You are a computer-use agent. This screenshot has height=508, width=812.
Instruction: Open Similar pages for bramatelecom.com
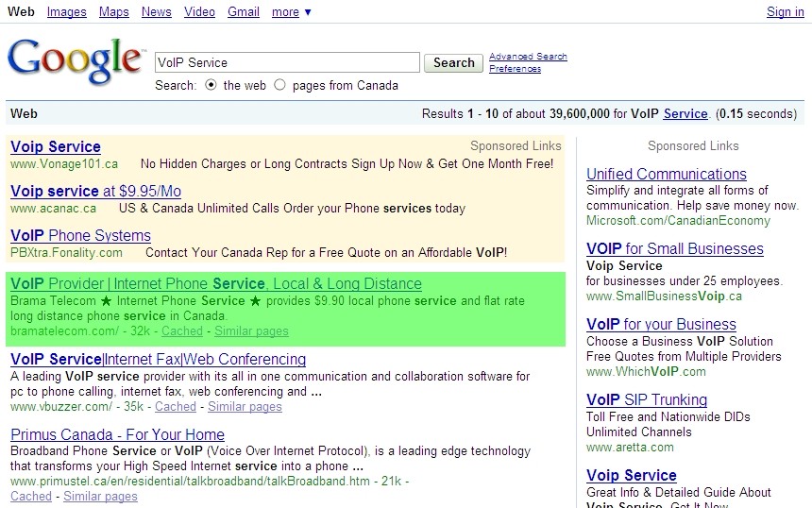click(251, 330)
